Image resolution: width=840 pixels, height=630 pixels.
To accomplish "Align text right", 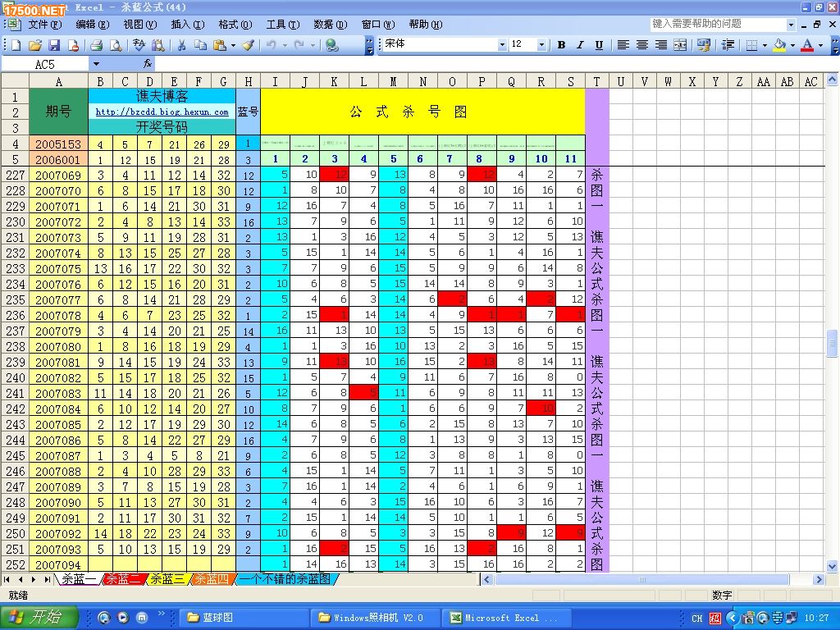I will (661, 45).
